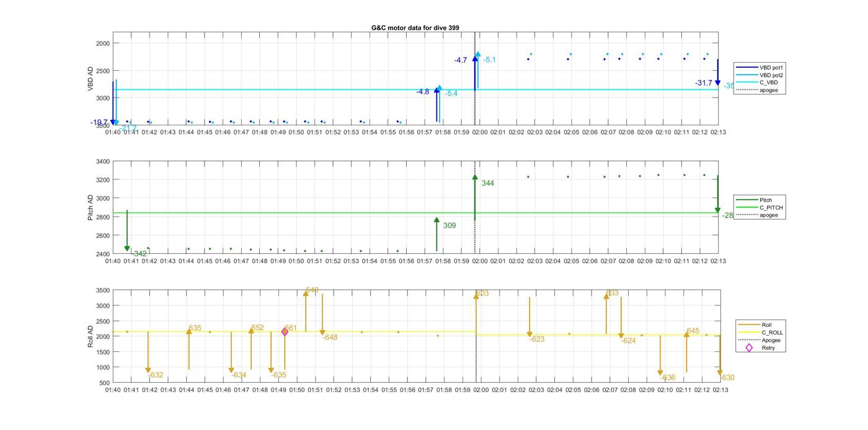The image size is (868, 430).
Task: Click the '-342' data label on the Pitch plot
Action: point(139,254)
